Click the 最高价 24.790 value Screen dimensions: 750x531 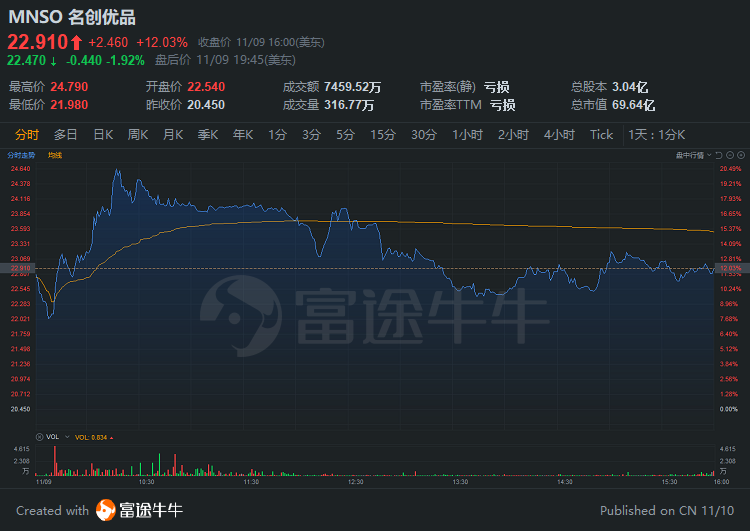(x=69, y=87)
